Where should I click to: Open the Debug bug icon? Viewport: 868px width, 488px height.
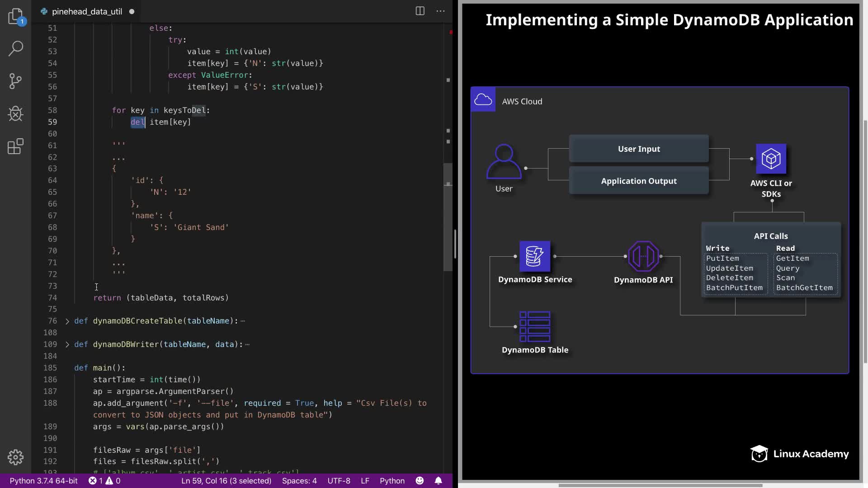(15, 114)
